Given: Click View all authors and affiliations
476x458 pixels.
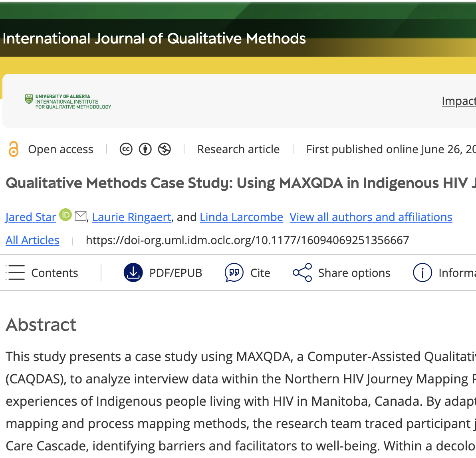Looking at the screenshot, I should pyautogui.click(x=371, y=217).
